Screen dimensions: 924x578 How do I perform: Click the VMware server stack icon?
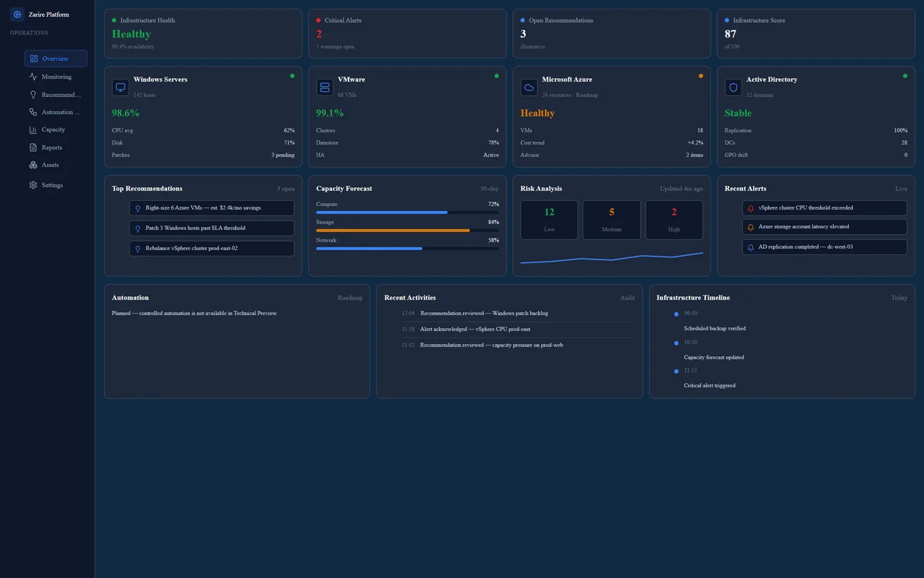click(x=325, y=87)
